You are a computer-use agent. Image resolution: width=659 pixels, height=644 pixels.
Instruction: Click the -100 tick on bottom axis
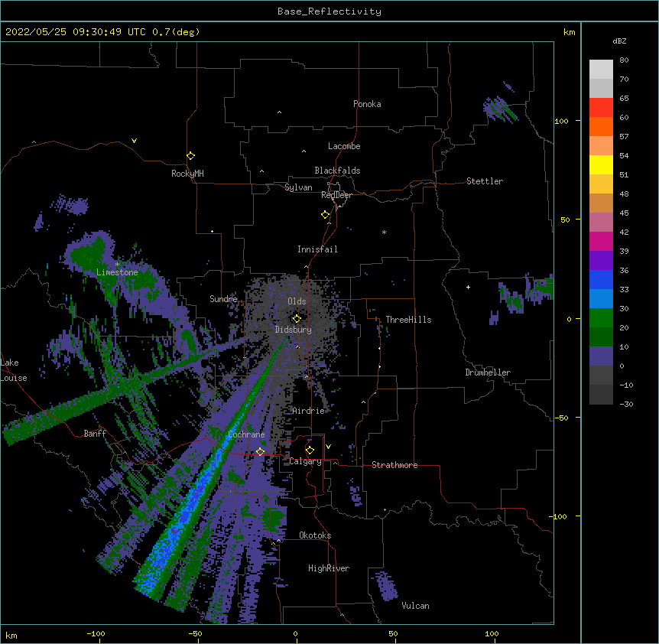coord(96,634)
